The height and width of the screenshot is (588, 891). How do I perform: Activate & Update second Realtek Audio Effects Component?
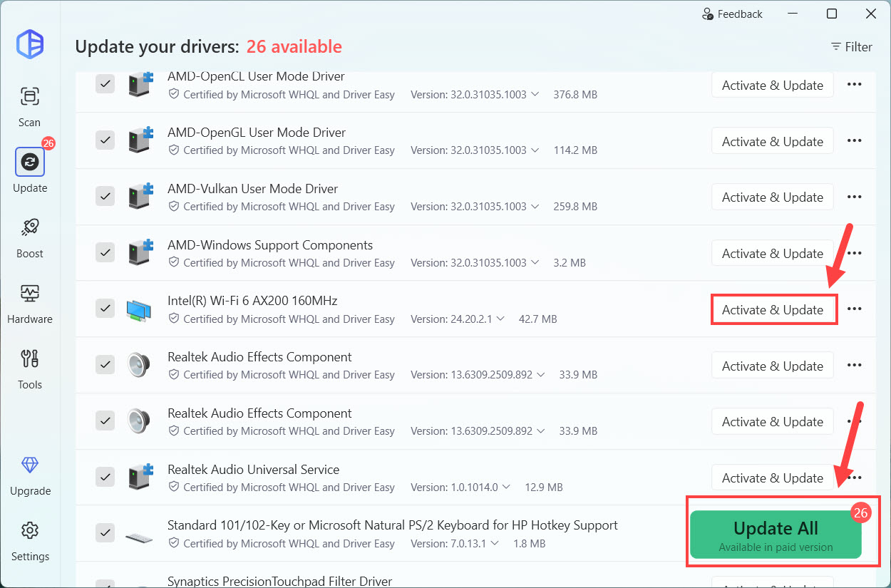click(x=773, y=421)
